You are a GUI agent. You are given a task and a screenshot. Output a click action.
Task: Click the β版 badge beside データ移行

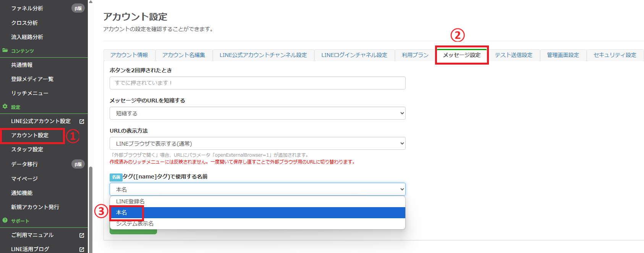78,164
